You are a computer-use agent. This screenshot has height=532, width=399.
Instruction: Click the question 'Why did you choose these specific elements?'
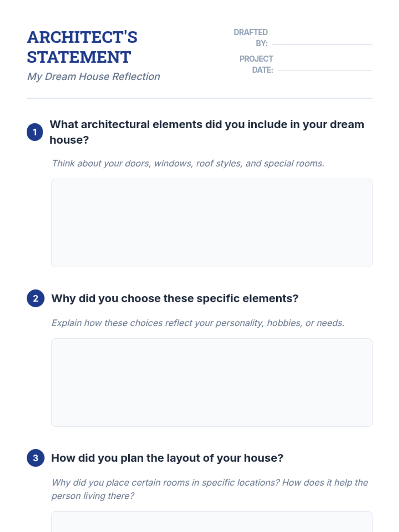click(x=175, y=298)
